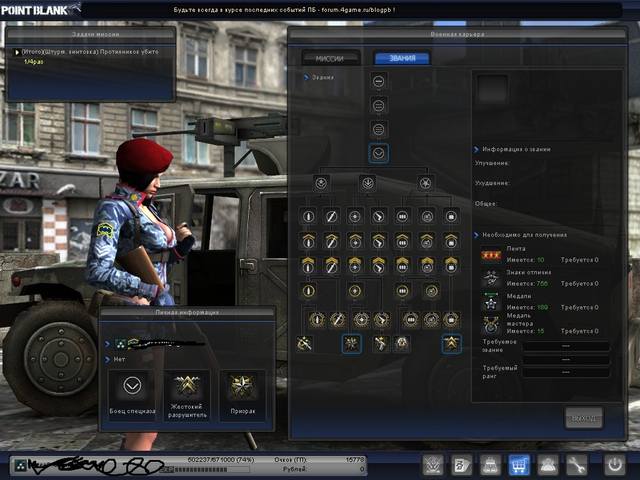Click the Требуемое звание field
The height and width of the screenshot is (480, 640).
[x=566, y=346]
